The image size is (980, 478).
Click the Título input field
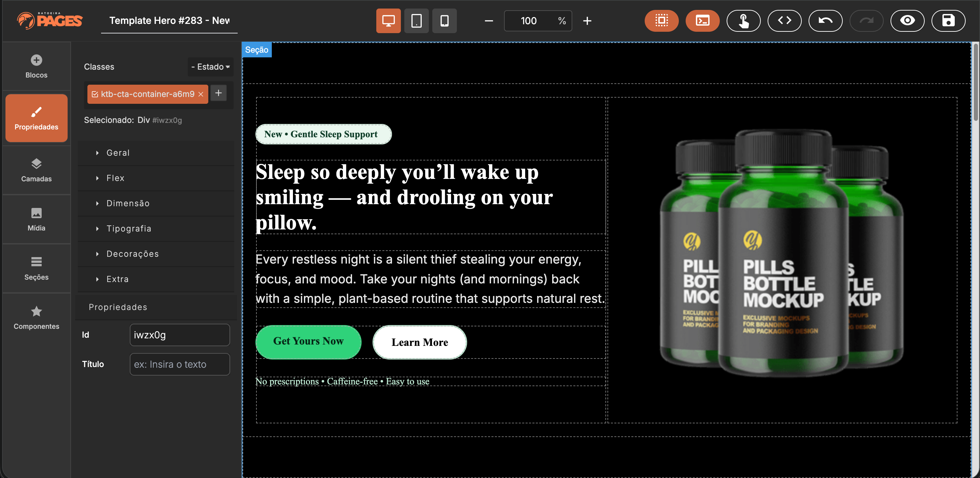180,364
